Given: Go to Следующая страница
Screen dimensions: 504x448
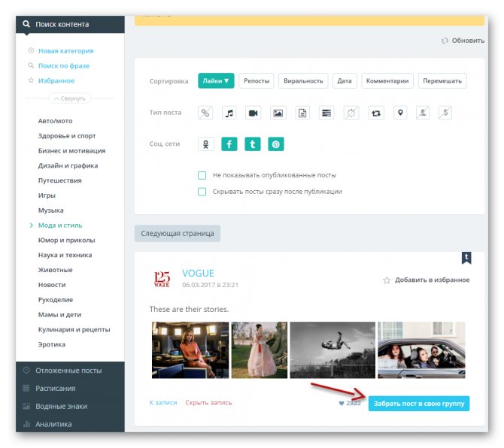Looking at the screenshot, I should coord(178,234).
